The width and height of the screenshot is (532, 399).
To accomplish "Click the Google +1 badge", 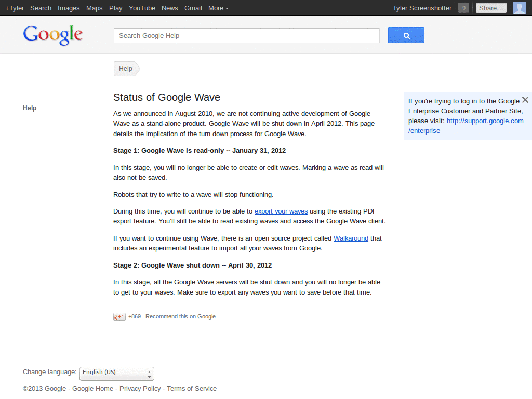I will pos(119,316).
